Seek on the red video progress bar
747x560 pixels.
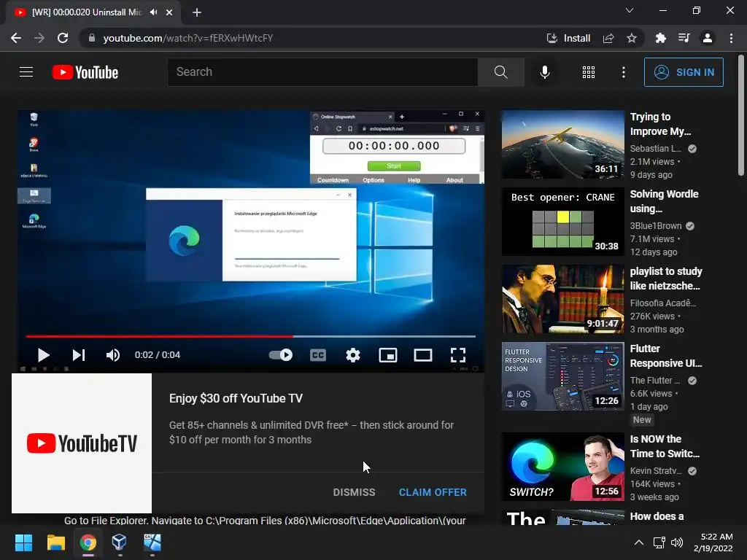pyautogui.click(x=251, y=336)
